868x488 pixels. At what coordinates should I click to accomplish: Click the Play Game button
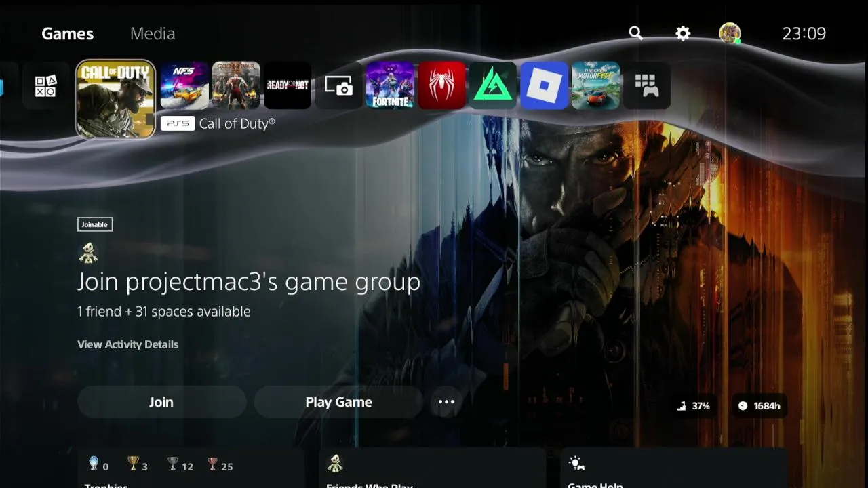coord(338,402)
